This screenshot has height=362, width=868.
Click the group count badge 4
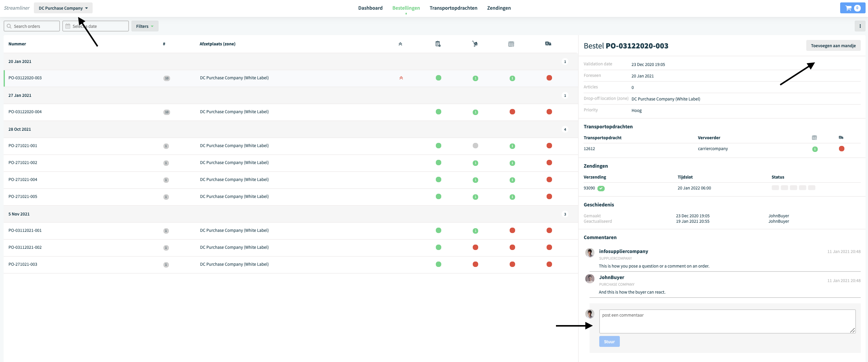click(x=565, y=130)
